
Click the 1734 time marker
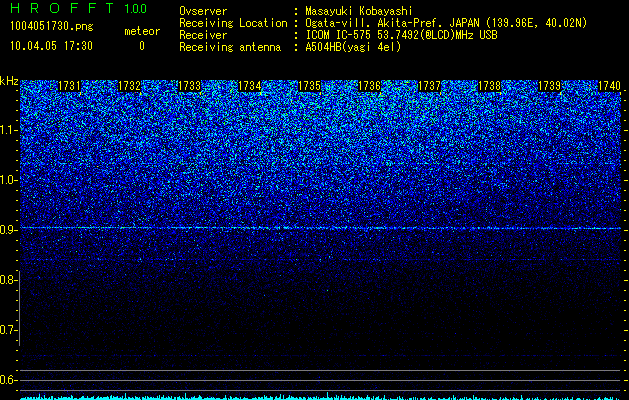(x=250, y=86)
